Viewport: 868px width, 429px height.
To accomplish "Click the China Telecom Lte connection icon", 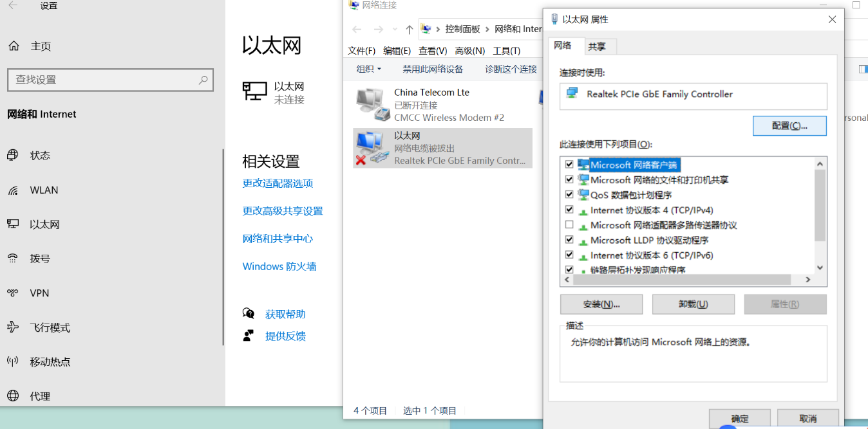I will click(372, 104).
